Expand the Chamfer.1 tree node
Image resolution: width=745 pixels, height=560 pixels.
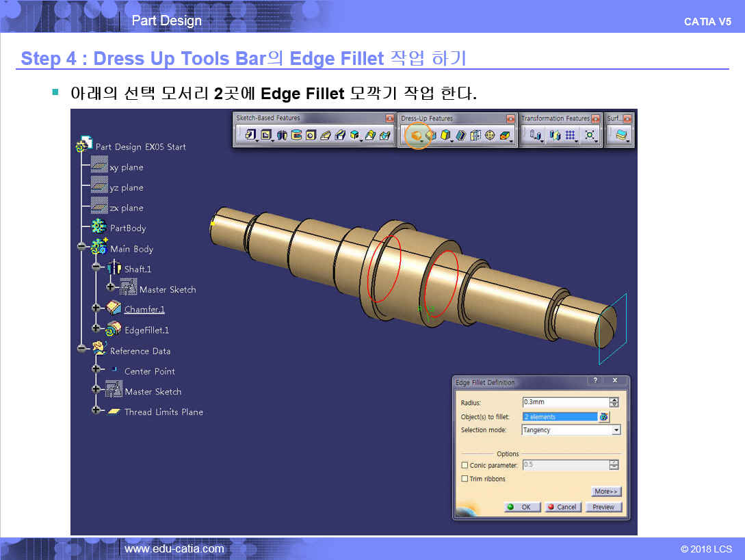(96, 309)
